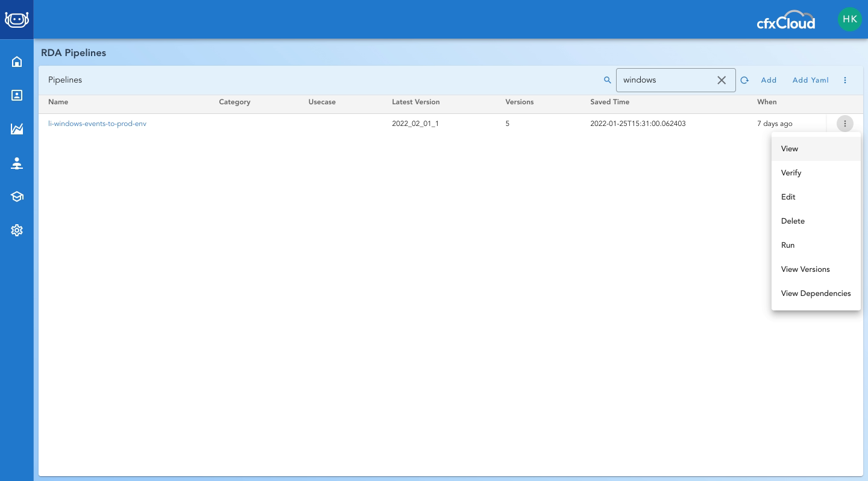Open li-windows-events-to-prod-env pipeline link

[97, 124]
